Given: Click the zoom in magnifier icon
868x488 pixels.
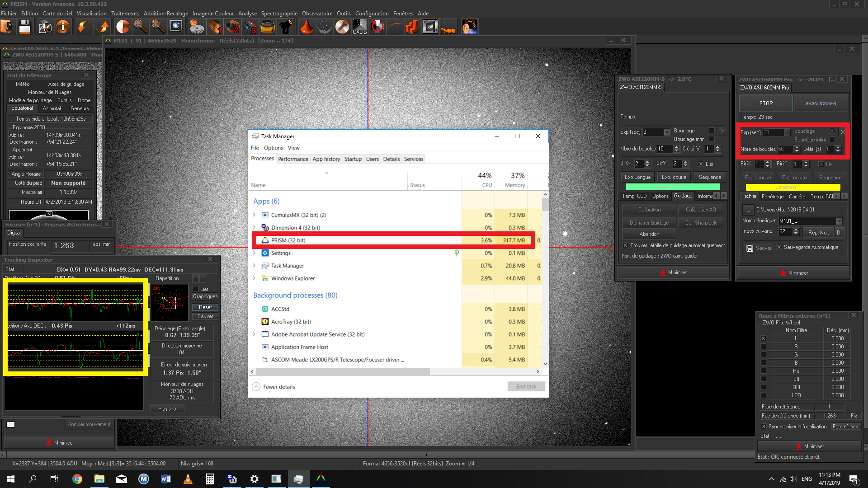Looking at the screenshot, I should click(x=158, y=27).
